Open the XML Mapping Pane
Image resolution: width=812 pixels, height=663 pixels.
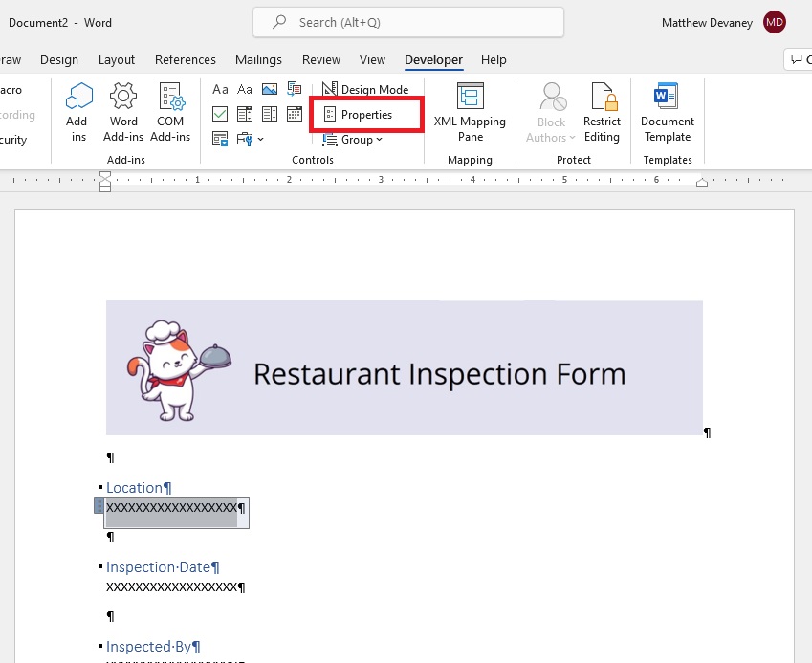pos(470,112)
